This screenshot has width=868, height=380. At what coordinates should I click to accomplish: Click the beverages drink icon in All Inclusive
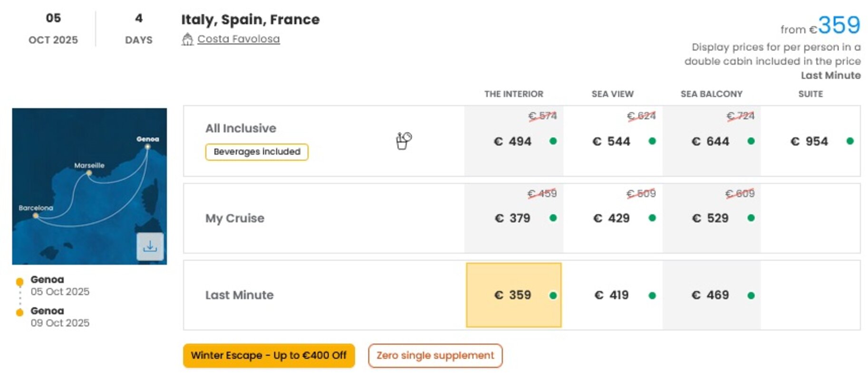(404, 141)
